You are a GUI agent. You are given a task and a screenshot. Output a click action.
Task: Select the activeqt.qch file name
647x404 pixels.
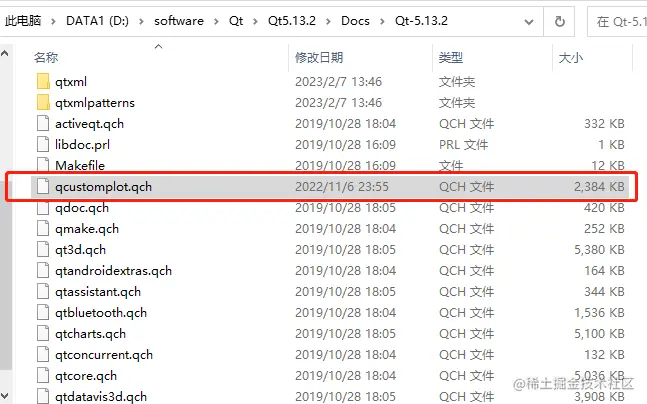click(90, 124)
